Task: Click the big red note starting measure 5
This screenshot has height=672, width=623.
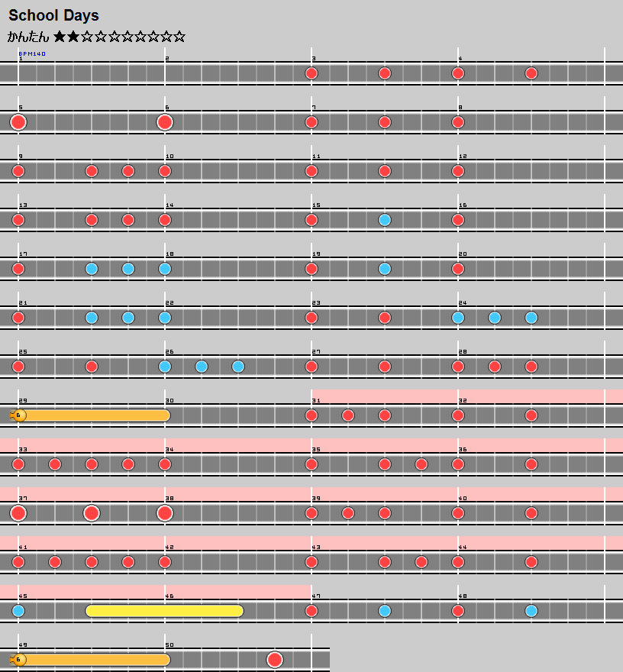Action: (18, 122)
